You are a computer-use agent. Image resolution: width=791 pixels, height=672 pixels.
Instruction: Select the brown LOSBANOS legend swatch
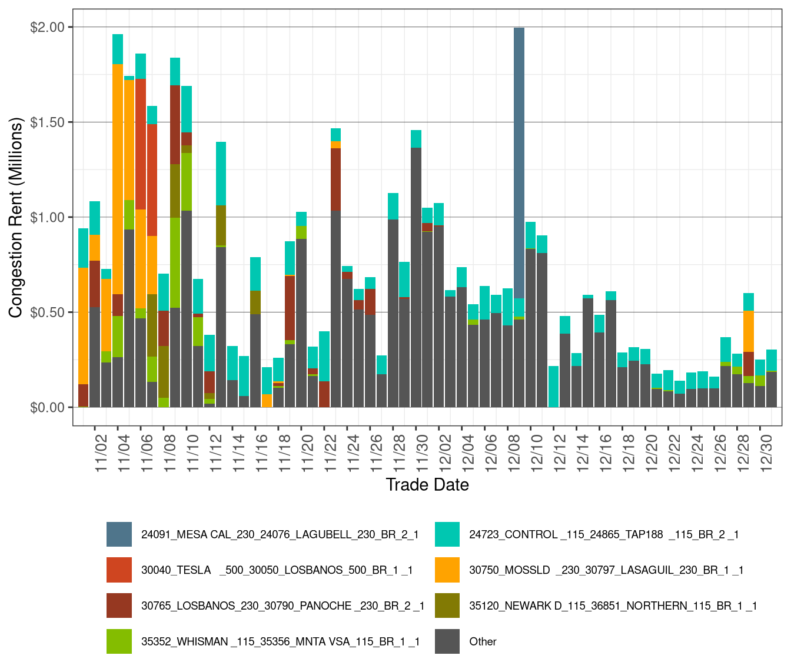click(x=119, y=606)
